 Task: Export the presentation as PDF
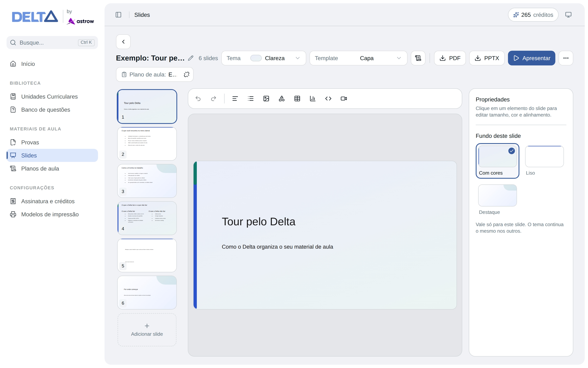click(x=450, y=58)
